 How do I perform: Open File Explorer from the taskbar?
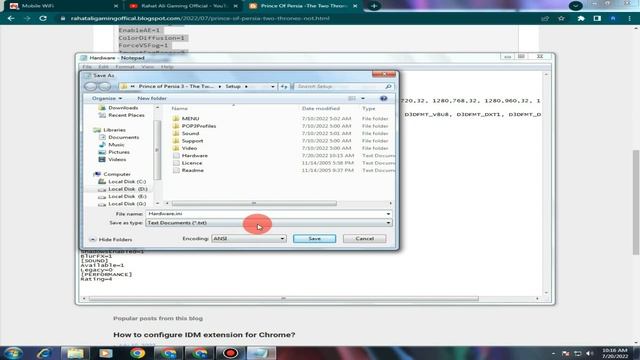75,353
